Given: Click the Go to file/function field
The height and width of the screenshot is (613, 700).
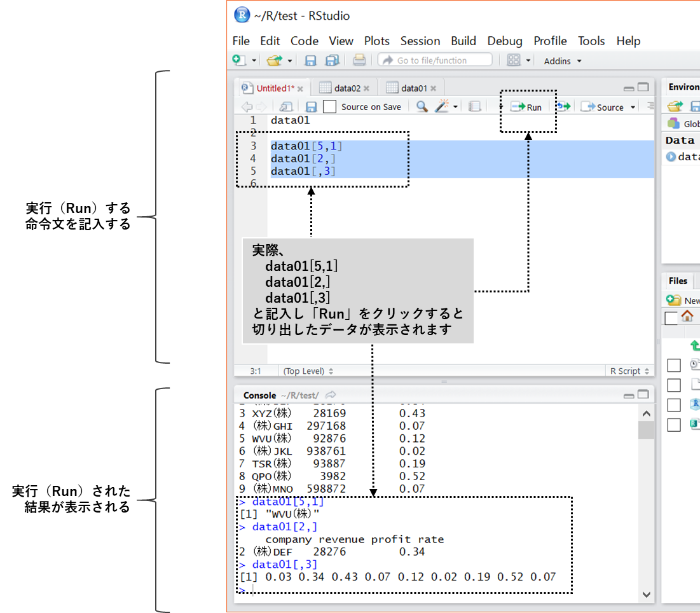Looking at the screenshot, I should point(435,60).
